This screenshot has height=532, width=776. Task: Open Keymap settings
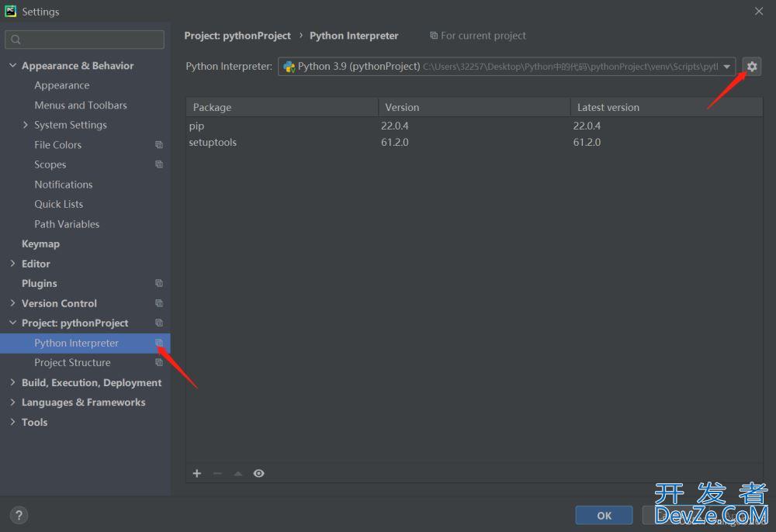pos(40,244)
